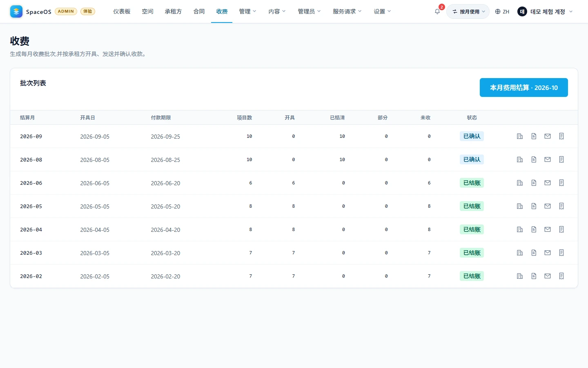Navigate to the 合同 tab
The width and height of the screenshot is (588, 368).
point(199,11)
